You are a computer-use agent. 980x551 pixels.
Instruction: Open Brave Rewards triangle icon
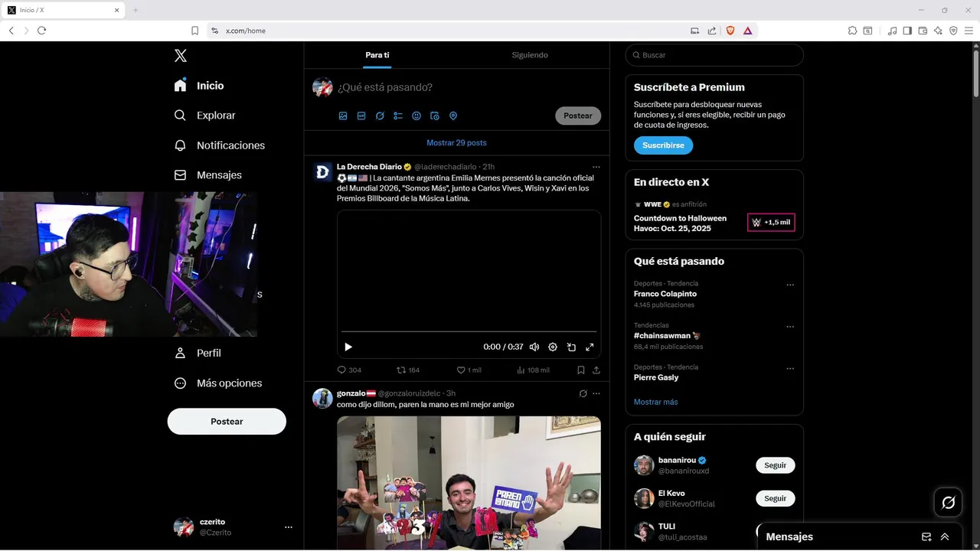747,31
